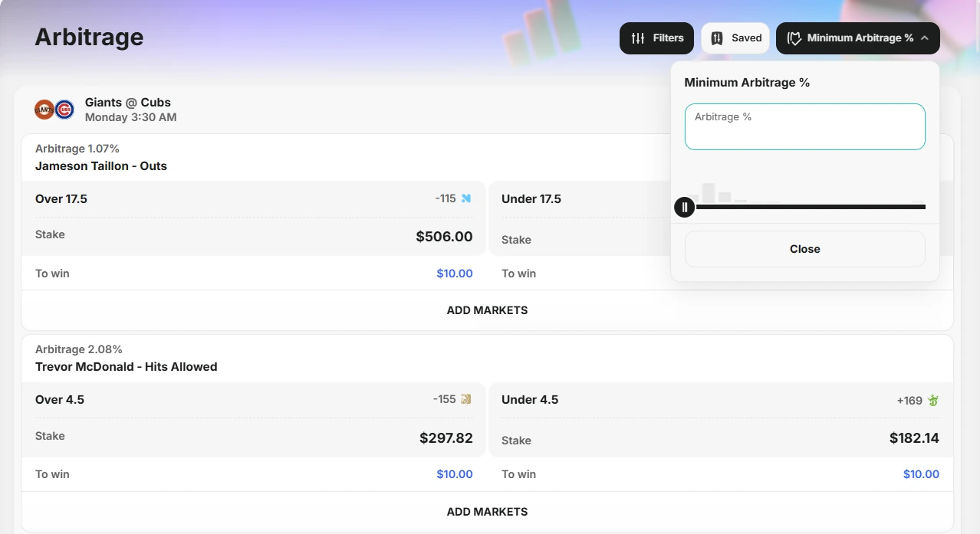Click the Saved bookmark icon
The image size is (980, 534).
[x=717, y=38]
